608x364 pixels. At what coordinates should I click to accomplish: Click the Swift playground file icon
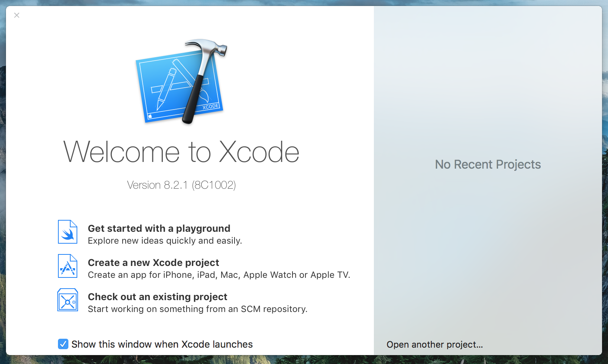[68, 232]
